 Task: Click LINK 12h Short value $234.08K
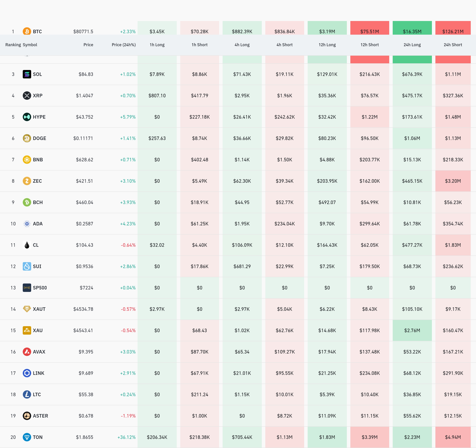pos(370,373)
